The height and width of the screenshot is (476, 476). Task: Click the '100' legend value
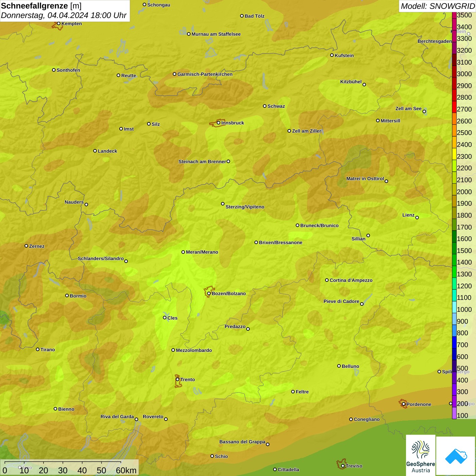(462, 415)
